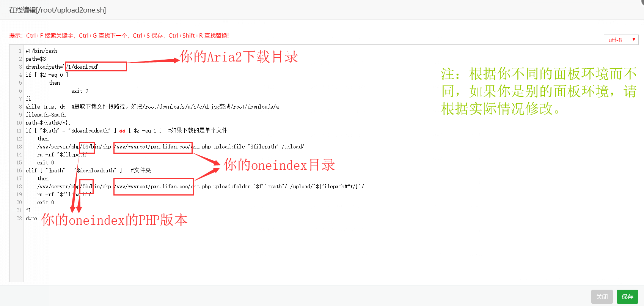Open the utf-8 encoding dropdown
The width and height of the screenshot is (644, 306).
click(x=621, y=40)
